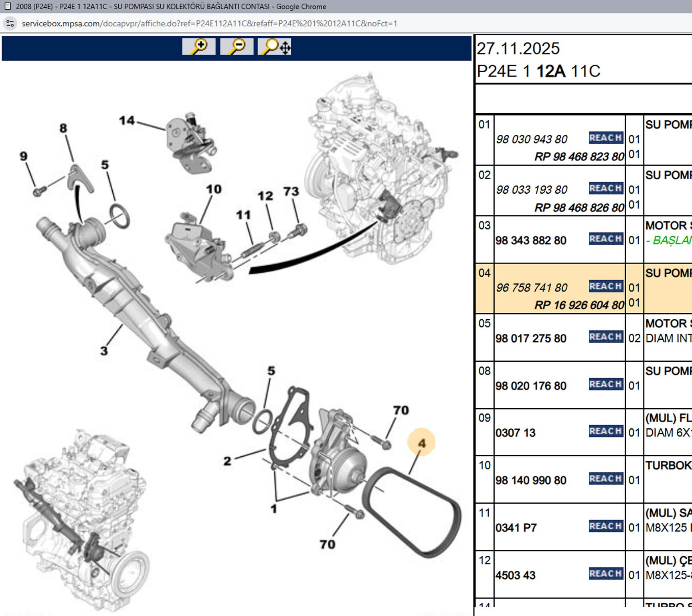
Task: Click callout number 14 in diagram
Action: pos(127,120)
